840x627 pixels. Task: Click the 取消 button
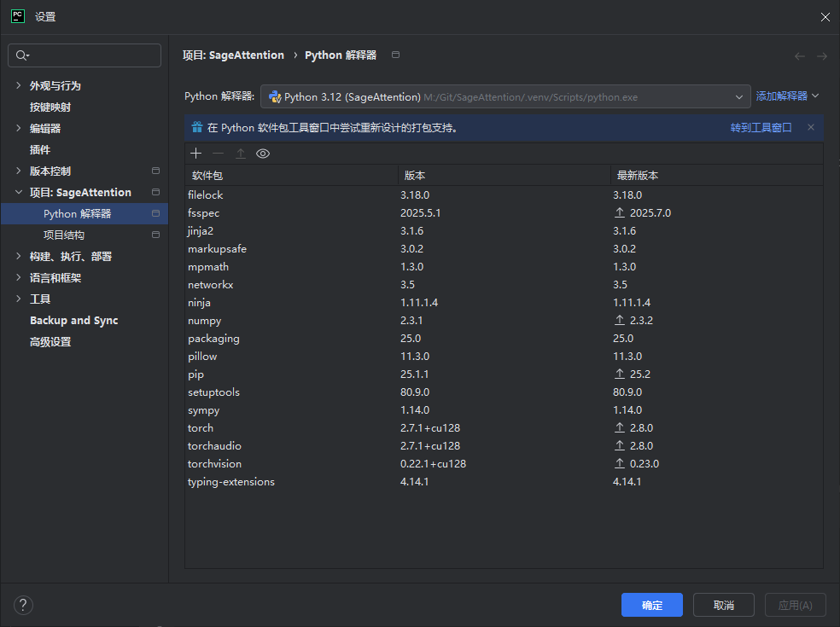pyautogui.click(x=724, y=605)
